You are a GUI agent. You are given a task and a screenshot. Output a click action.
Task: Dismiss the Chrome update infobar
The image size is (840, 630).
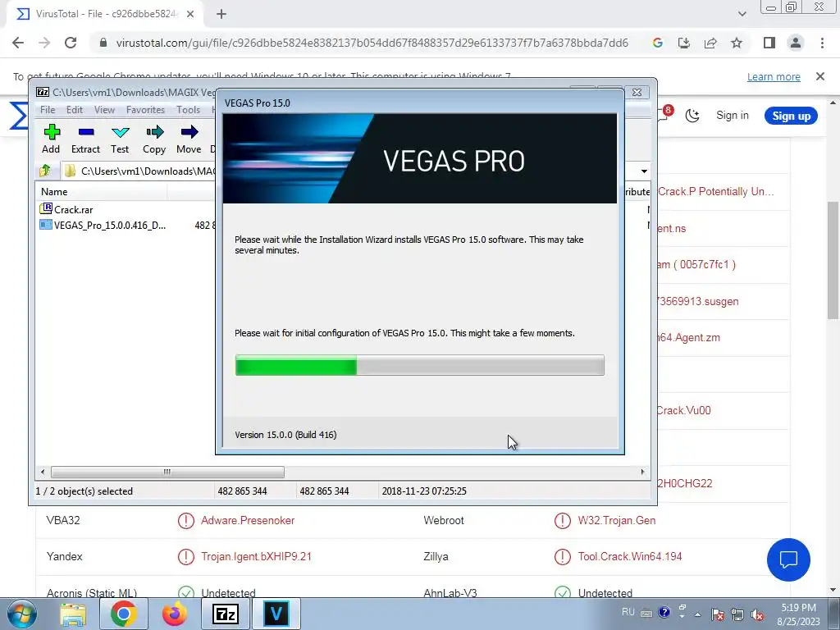[x=819, y=76]
